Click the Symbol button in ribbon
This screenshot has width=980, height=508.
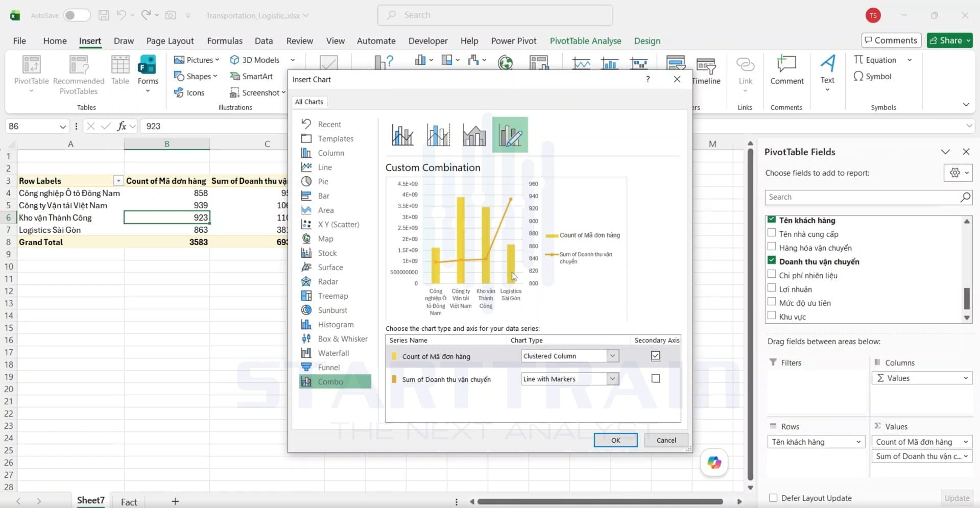(x=873, y=76)
